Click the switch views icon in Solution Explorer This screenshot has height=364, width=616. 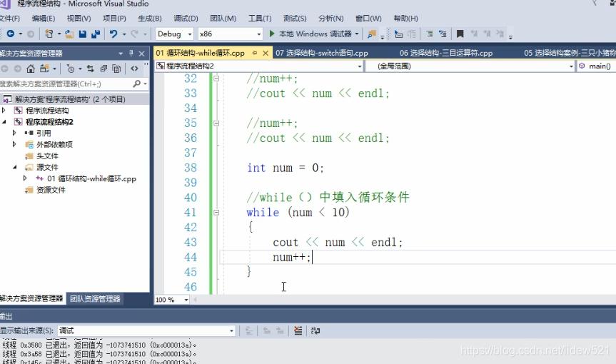[x=44, y=69]
